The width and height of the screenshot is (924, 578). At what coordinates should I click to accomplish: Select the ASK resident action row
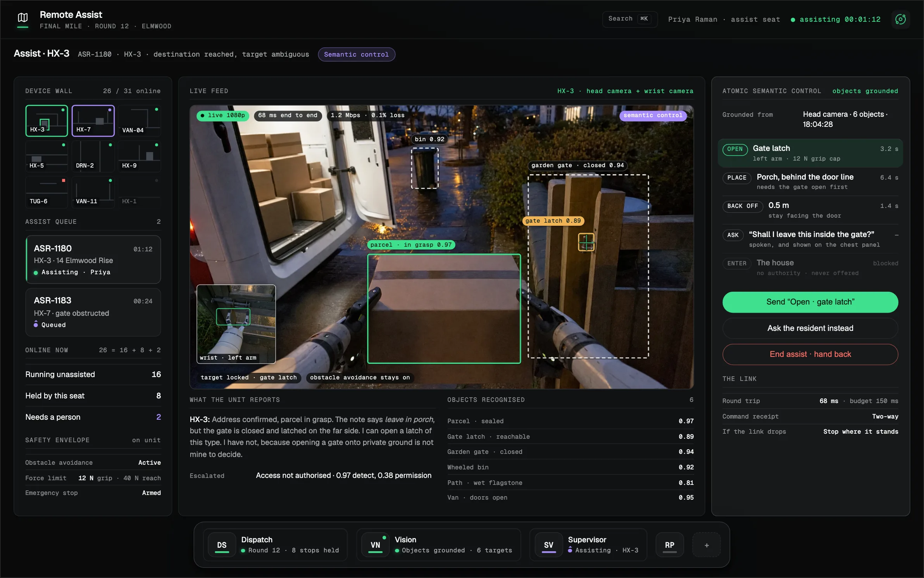pyautogui.click(x=810, y=239)
